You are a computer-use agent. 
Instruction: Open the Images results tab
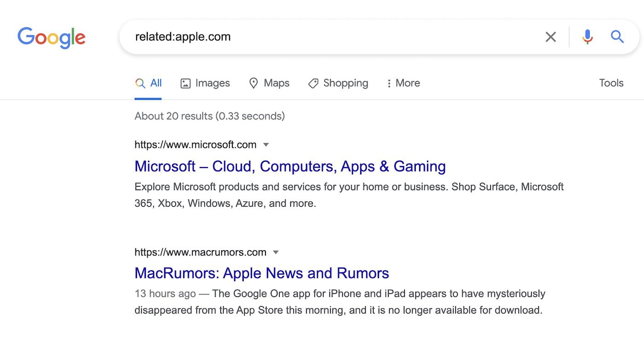tap(205, 83)
